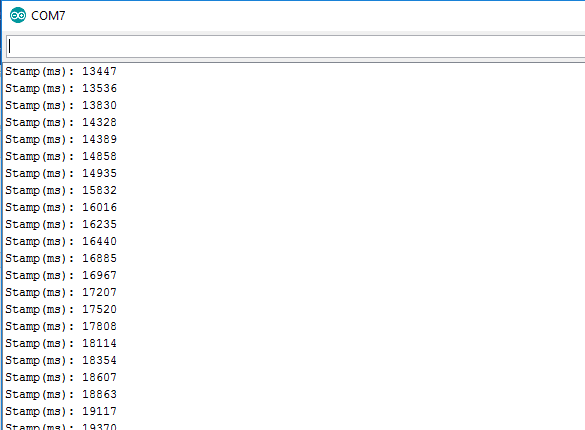The image size is (585, 430).
Task: Select the line 'Stamp(ms): 17808'
Action: pyautogui.click(x=61, y=326)
